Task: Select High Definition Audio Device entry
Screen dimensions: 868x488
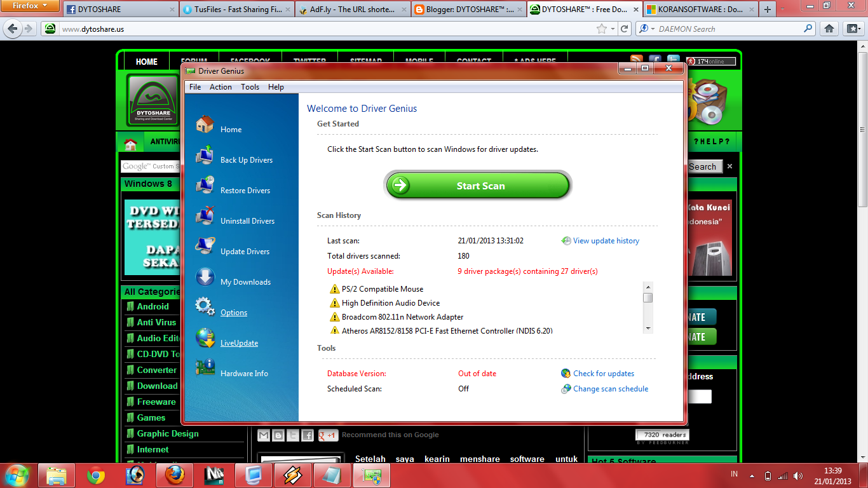Action: [391, 303]
